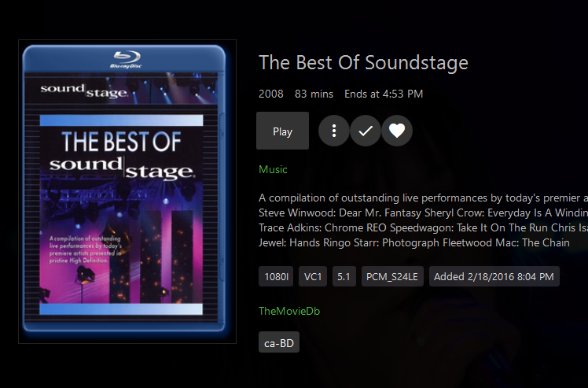Click the 1080I resolution badge
The width and height of the screenshot is (588, 388).
coord(277,276)
